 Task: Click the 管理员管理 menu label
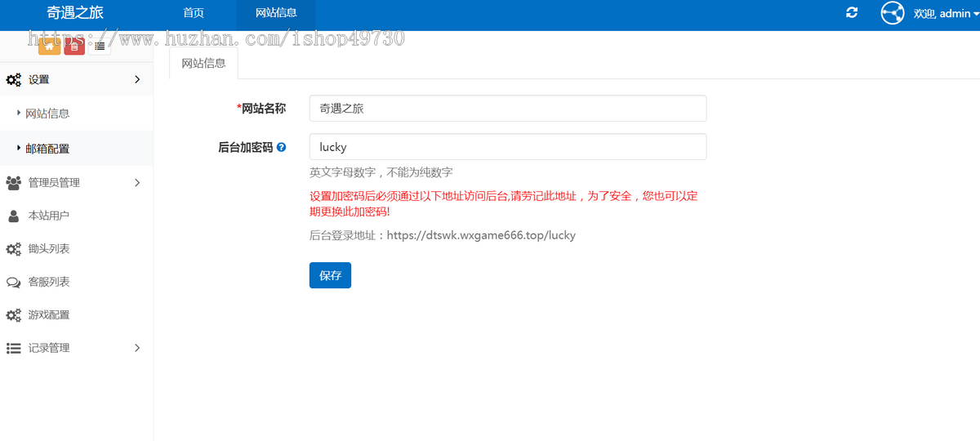[54, 183]
